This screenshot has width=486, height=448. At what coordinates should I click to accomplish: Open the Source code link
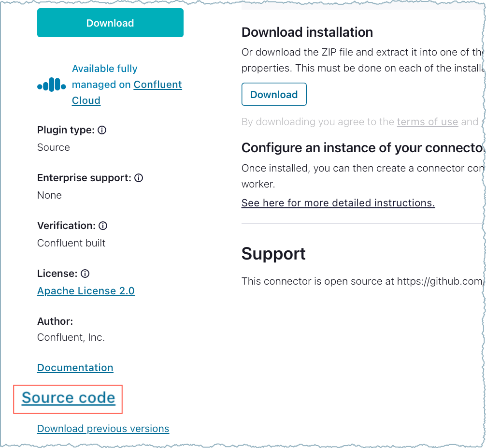(x=67, y=398)
